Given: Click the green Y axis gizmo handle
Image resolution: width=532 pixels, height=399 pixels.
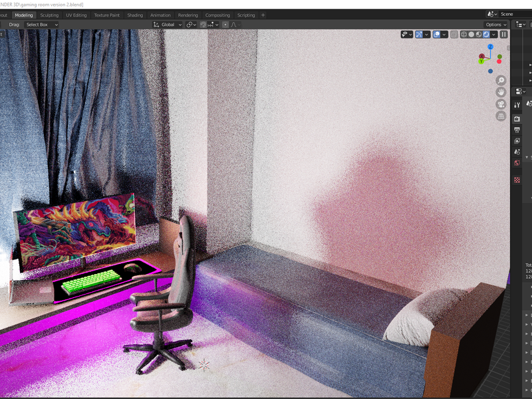Looking at the screenshot, I should [x=481, y=61].
